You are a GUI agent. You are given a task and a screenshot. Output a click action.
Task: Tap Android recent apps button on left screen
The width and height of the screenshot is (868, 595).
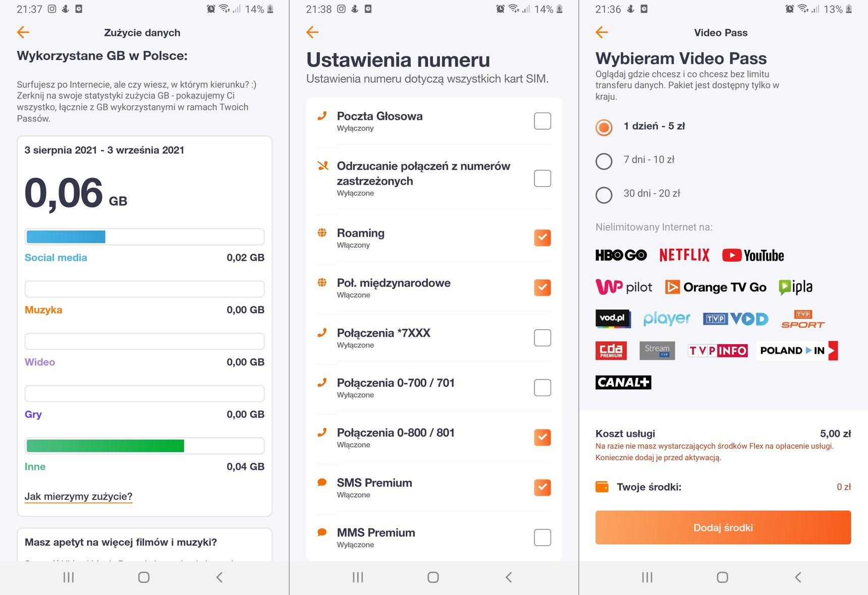pos(69,577)
